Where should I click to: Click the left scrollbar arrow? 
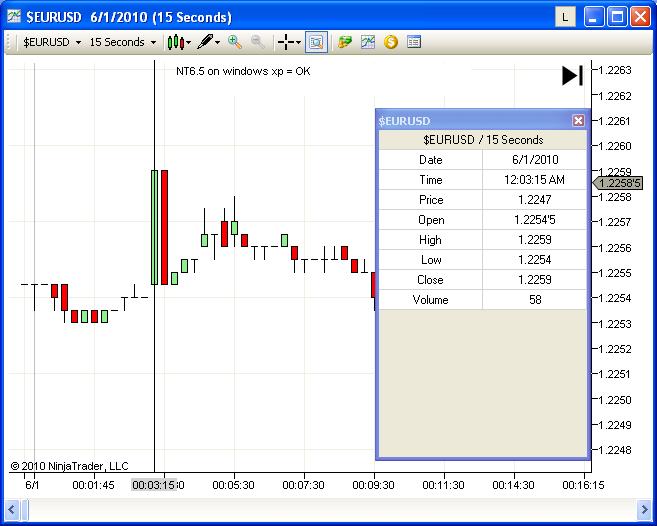coord(11,510)
